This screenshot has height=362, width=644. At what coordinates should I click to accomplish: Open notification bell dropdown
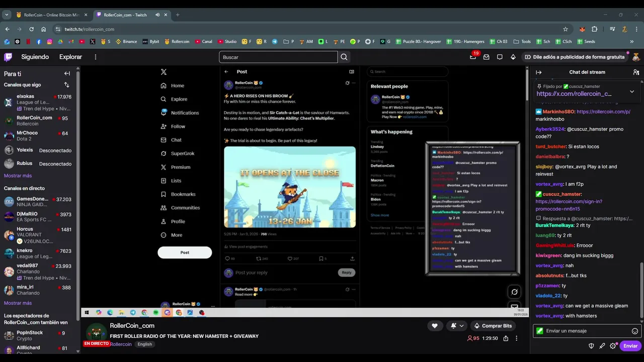coord(457,326)
